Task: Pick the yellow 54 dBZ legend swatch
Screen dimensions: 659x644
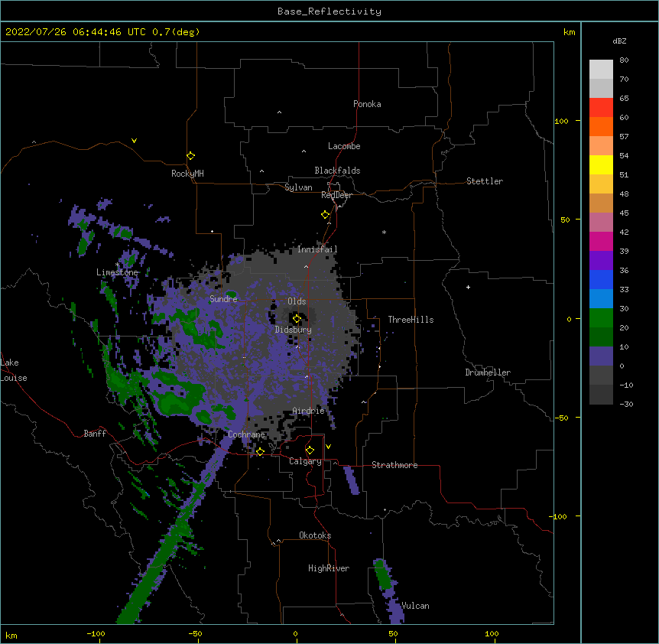Action: click(601, 164)
